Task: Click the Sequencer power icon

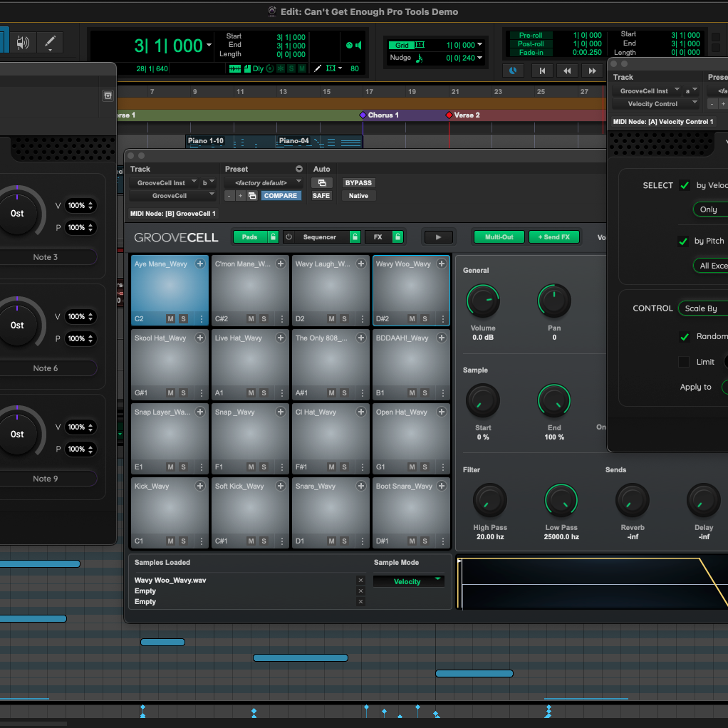Action: (x=289, y=237)
